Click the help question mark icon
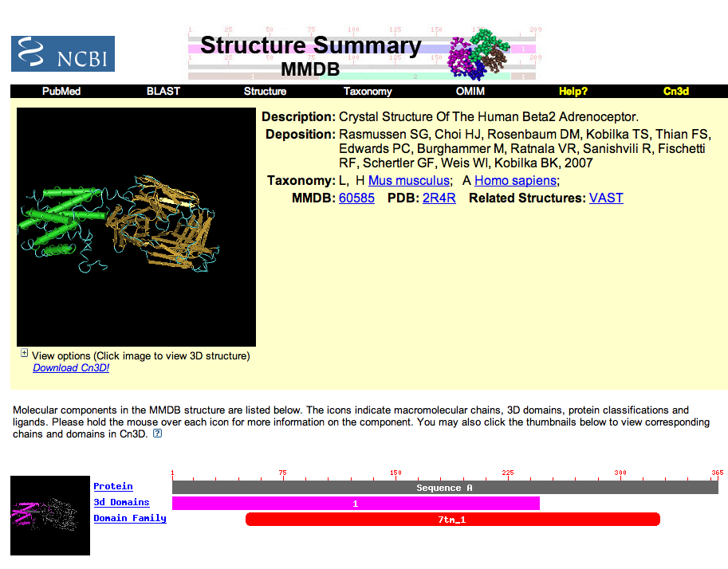This screenshot has height=569, width=728. (x=157, y=434)
